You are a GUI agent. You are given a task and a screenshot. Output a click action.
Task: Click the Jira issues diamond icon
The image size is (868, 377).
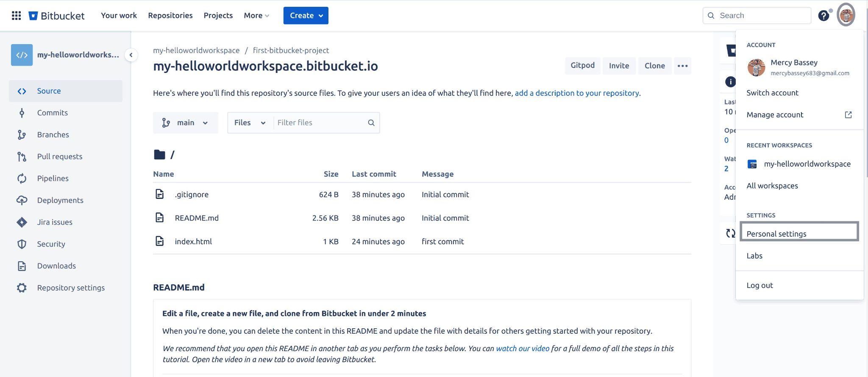click(22, 222)
